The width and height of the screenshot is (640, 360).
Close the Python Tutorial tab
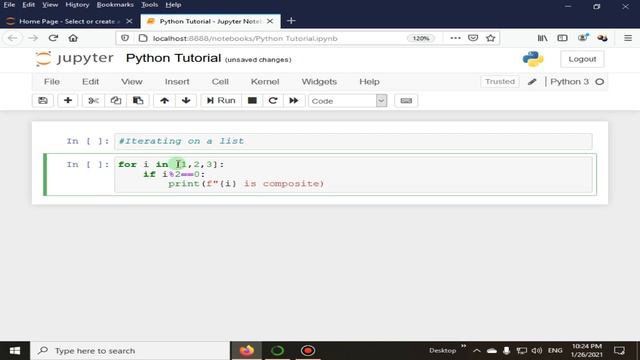pyautogui.click(x=270, y=21)
